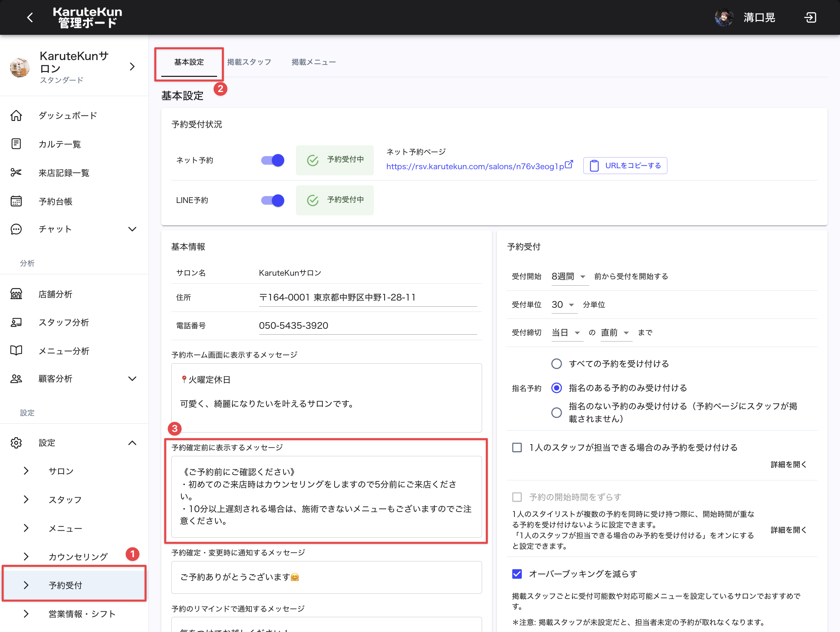
Task: Click the KaruteKunサロン salon name value
Action: 290,273
